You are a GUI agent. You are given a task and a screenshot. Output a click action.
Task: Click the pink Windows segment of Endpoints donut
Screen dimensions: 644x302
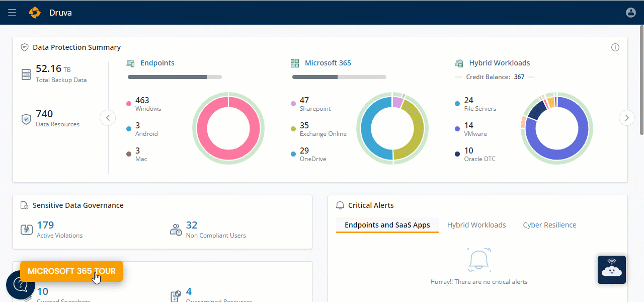pyautogui.click(x=202, y=128)
